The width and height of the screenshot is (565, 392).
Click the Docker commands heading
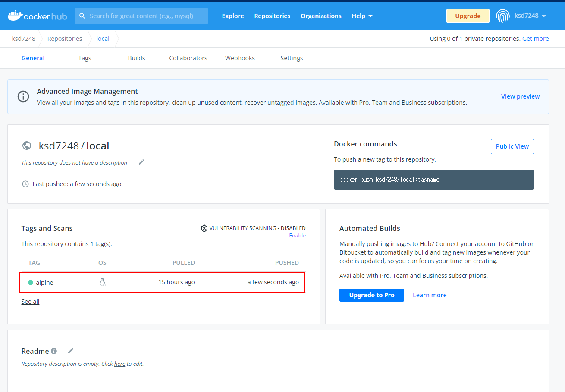pos(365,144)
